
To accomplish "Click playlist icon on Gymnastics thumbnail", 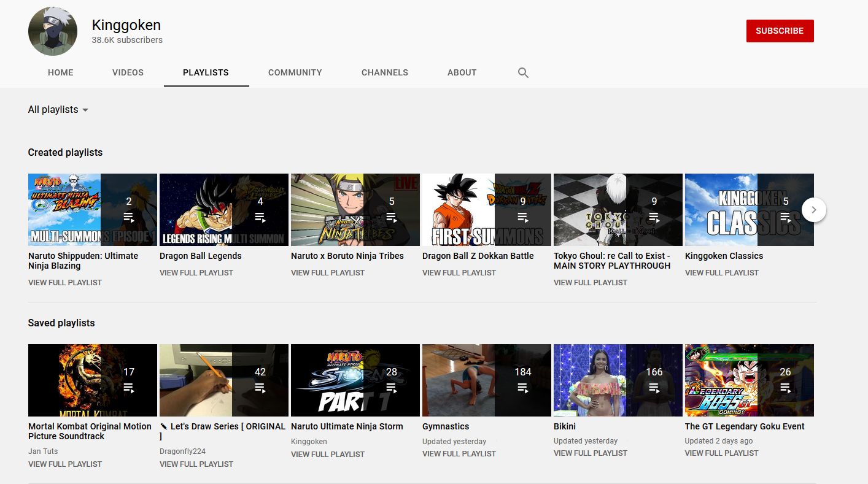I will click(x=523, y=388).
